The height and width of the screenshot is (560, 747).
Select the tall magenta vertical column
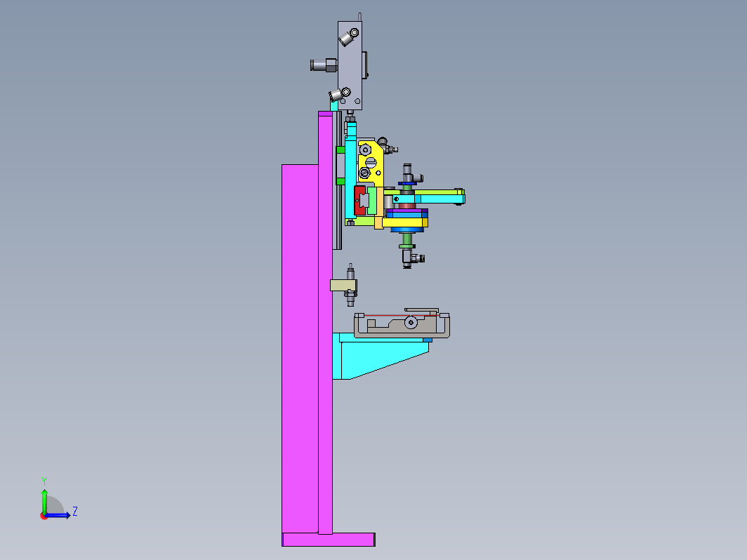[325, 323]
